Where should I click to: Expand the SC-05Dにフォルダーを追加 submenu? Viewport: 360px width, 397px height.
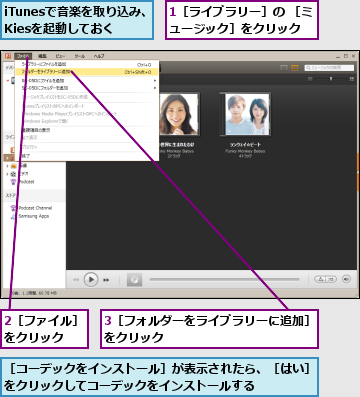tap(87, 88)
